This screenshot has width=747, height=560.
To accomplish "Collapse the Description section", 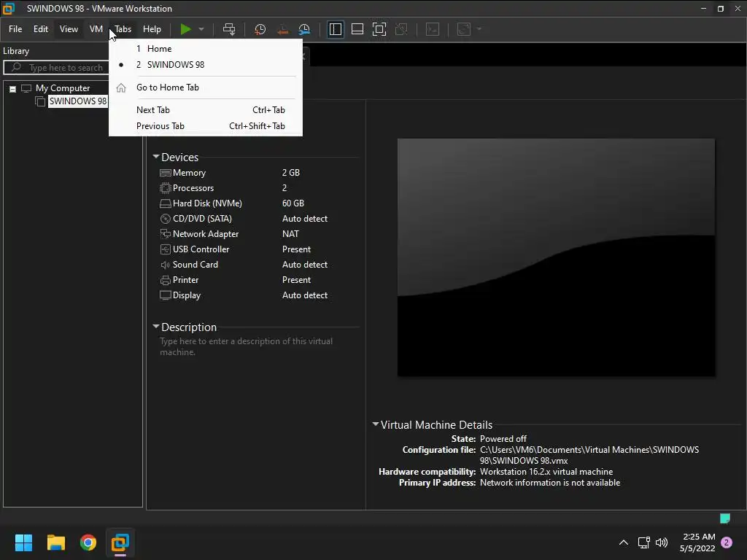I will point(156,327).
